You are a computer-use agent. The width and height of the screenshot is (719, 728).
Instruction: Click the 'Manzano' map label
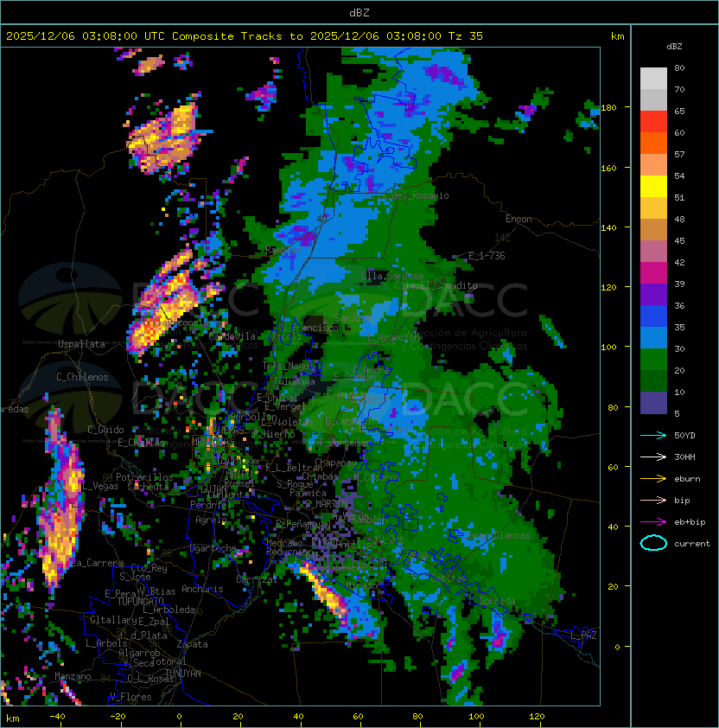coord(73,676)
